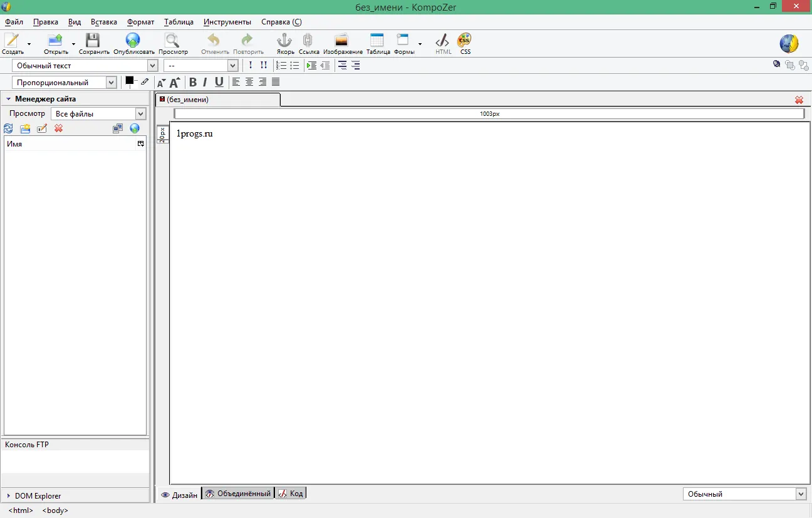This screenshot has width=812, height=518.
Task: Rename file icon in site manager
Action: [42, 128]
